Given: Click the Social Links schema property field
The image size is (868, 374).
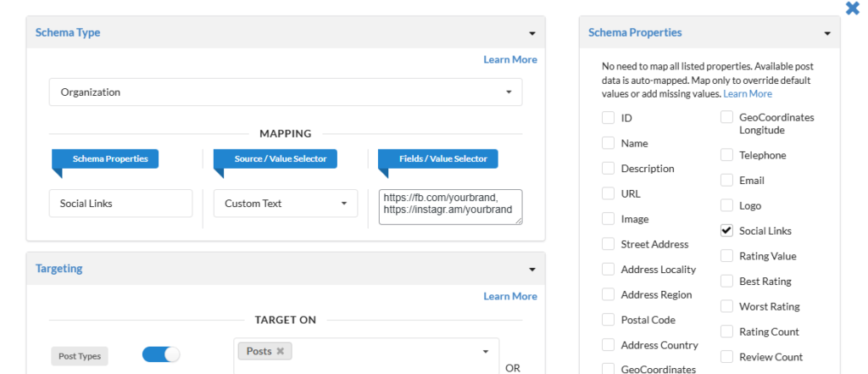Looking at the screenshot, I should (x=120, y=204).
